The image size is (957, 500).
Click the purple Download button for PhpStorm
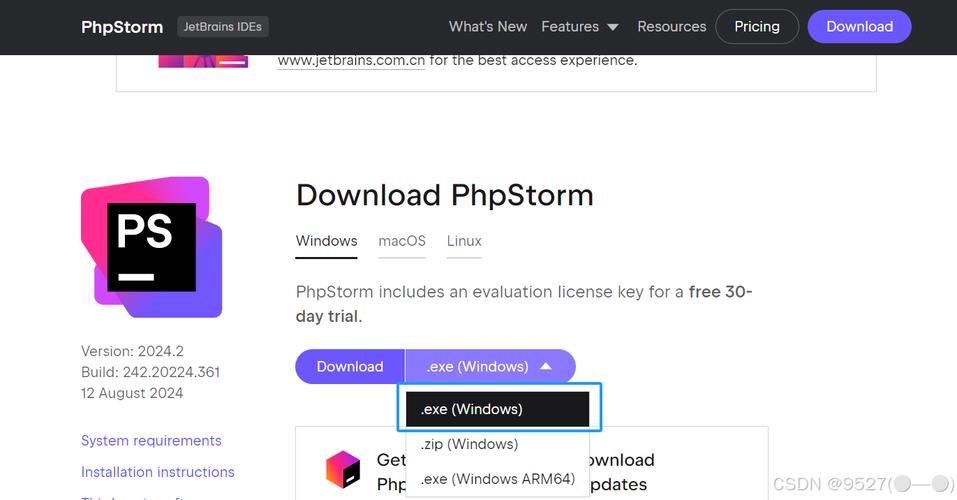[x=350, y=367]
